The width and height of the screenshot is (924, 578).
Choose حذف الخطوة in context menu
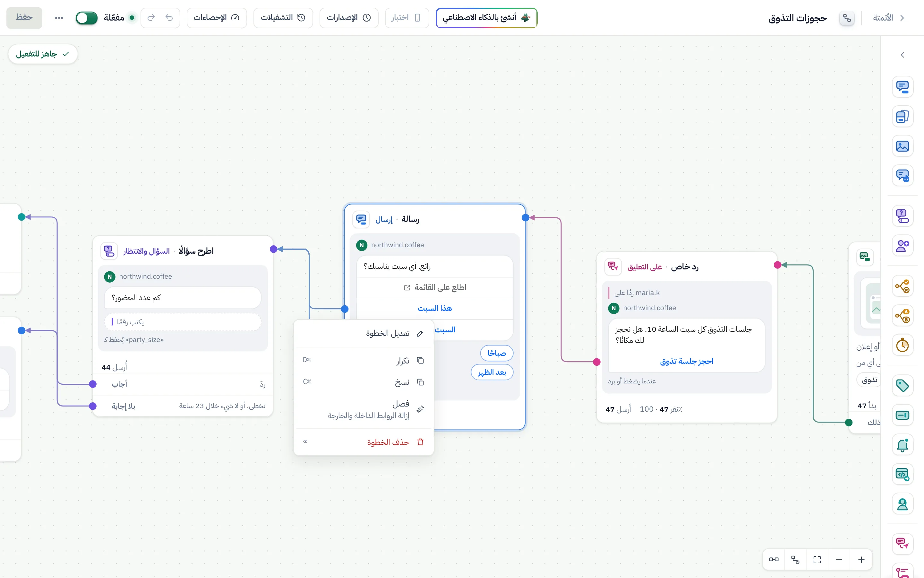(364, 442)
